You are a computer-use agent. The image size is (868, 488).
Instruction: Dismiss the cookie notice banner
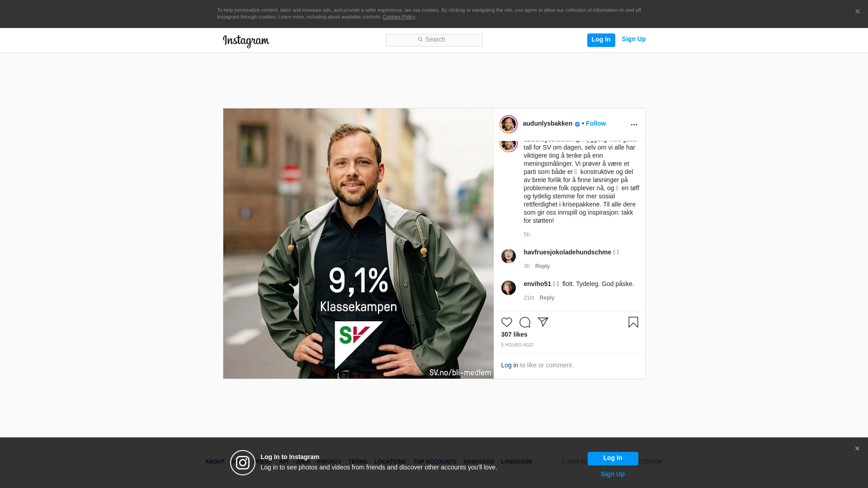(x=857, y=11)
